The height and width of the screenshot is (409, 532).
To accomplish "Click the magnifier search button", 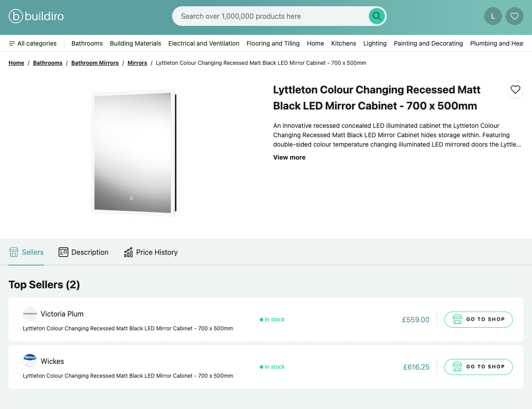I will tap(377, 17).
